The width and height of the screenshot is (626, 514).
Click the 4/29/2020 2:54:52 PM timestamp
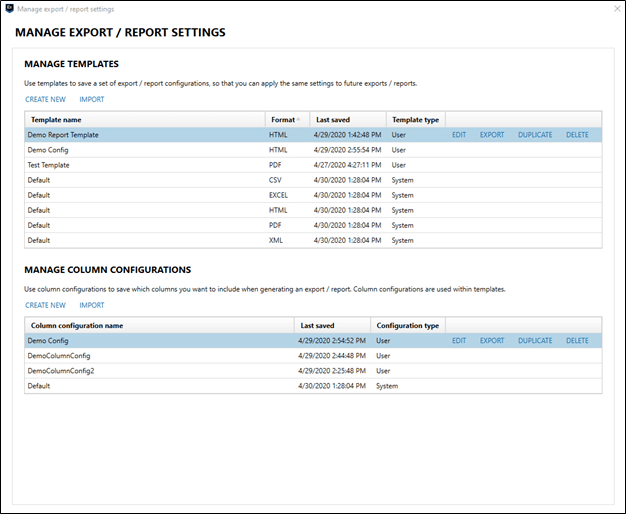tap(332, 341)
